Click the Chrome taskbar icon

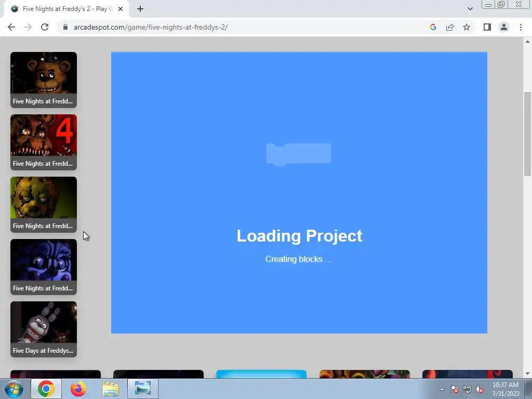point(46,389)
